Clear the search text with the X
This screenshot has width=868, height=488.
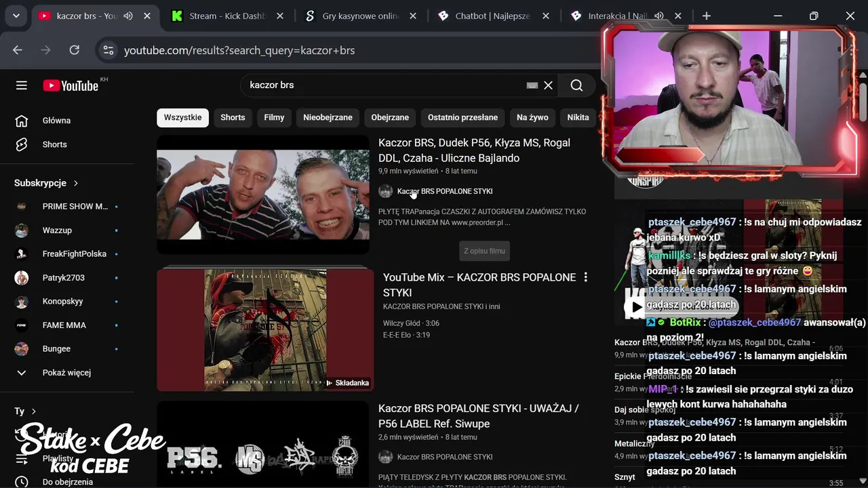pyautogui.click(x=548, y=85)
